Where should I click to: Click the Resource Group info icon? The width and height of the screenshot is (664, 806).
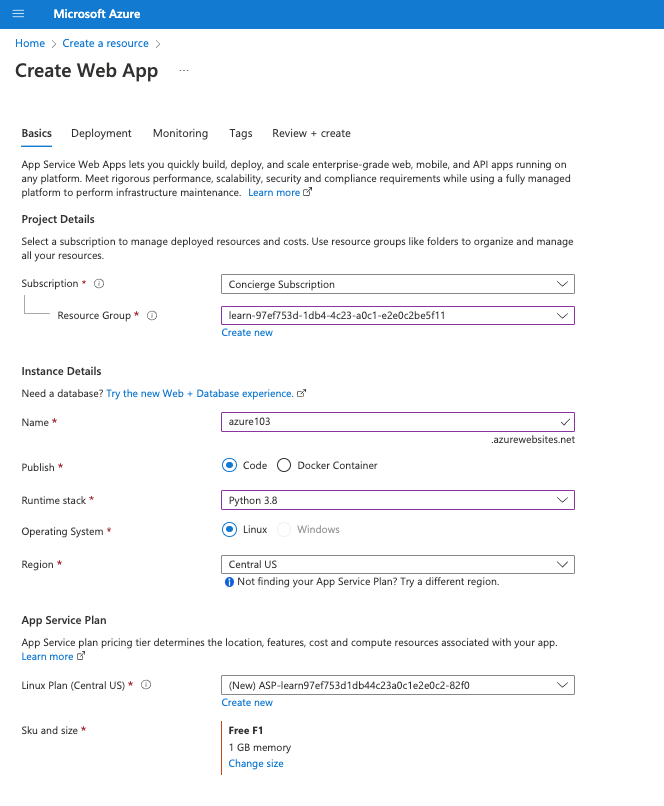[151, 315]
